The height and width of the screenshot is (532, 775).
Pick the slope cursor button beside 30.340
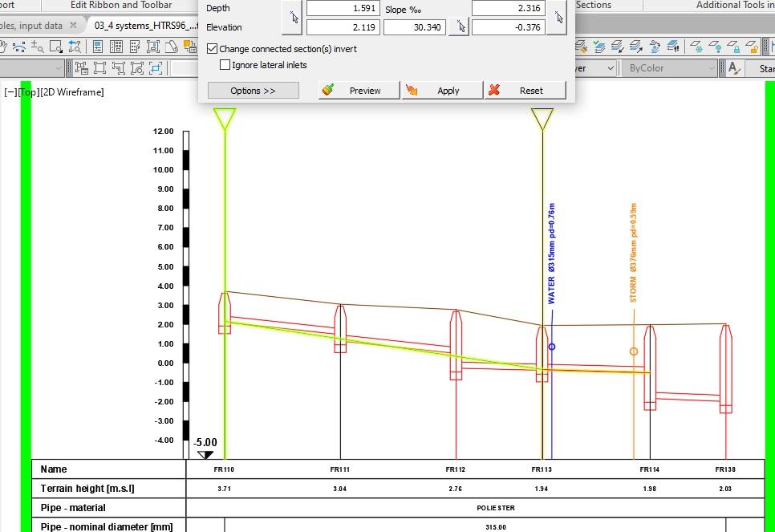pyautogui.click(x=459, y=26)
